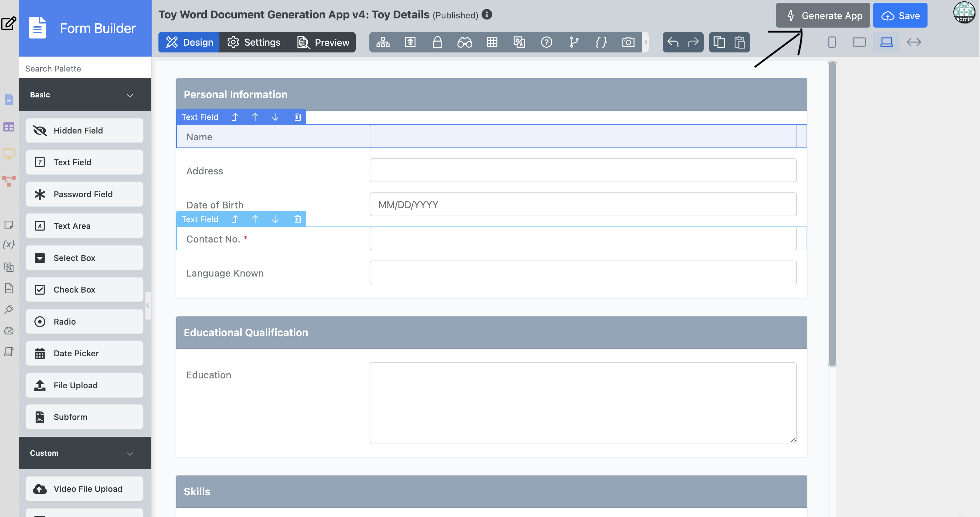Click the Generate App button

tap(823, 16)
